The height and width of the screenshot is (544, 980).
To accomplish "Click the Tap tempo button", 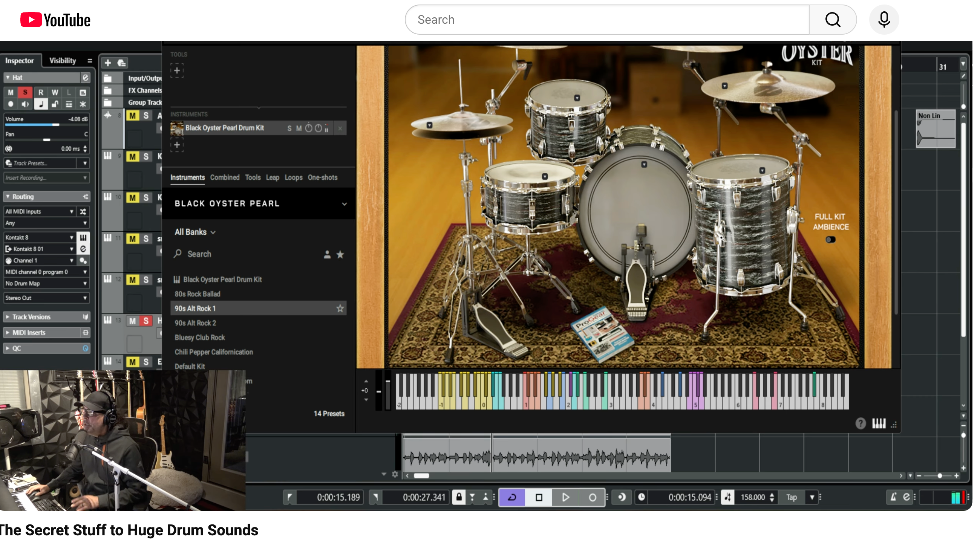I will click(x=791, y=497).
